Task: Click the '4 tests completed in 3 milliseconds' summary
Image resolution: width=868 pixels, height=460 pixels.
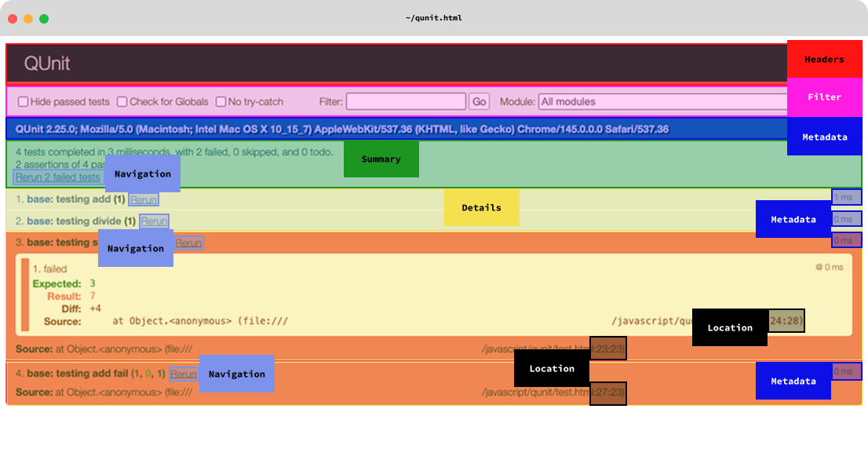Action: tap(174, 152)
